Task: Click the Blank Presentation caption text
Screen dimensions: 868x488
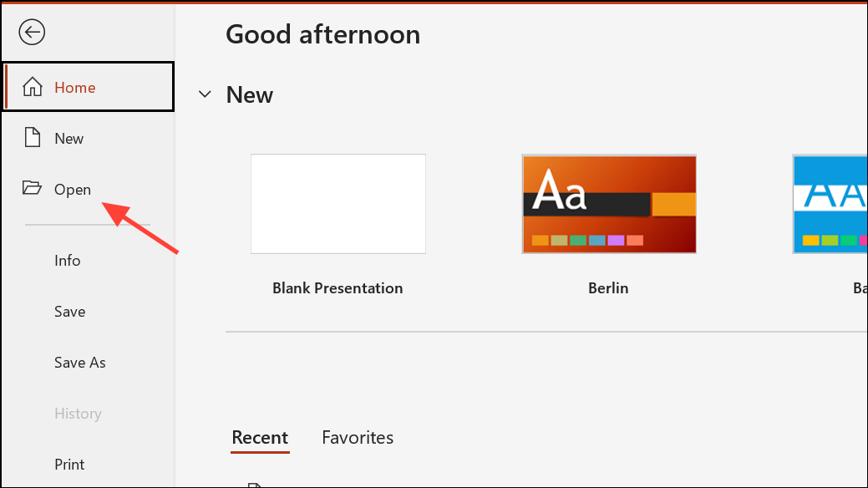Action: point(338,288)
